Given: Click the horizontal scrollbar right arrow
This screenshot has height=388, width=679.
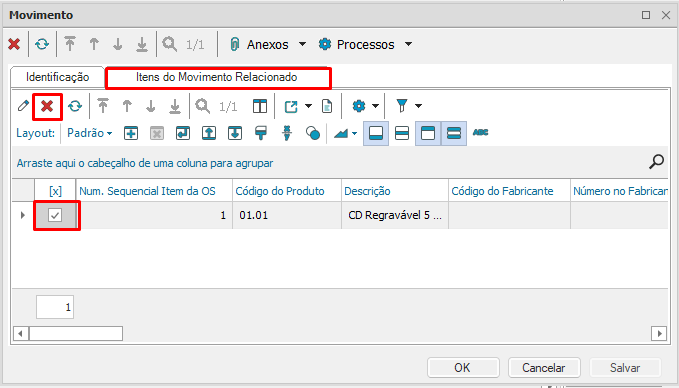Looking at the screenshot, I should point(659,333).
